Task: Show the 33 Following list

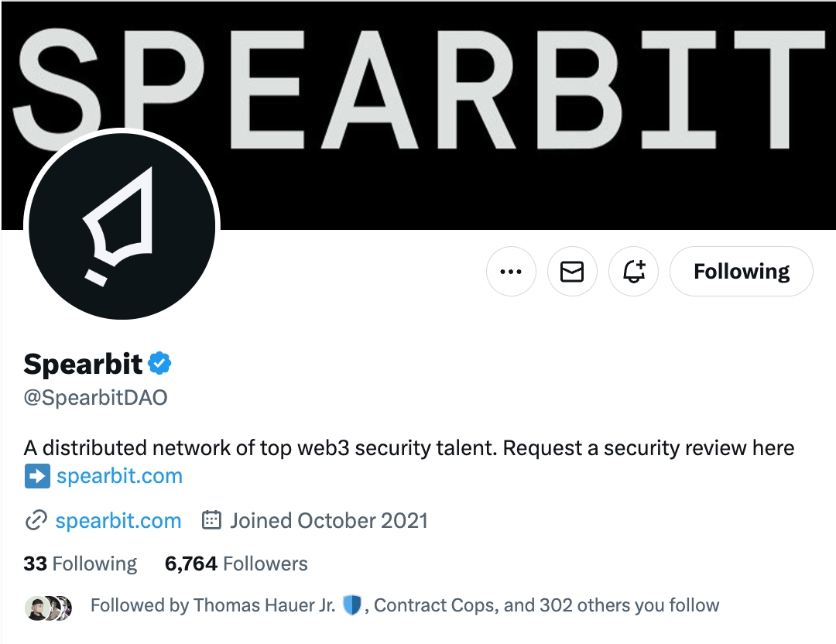Action: pyautogui.click(x=80, y=563)
